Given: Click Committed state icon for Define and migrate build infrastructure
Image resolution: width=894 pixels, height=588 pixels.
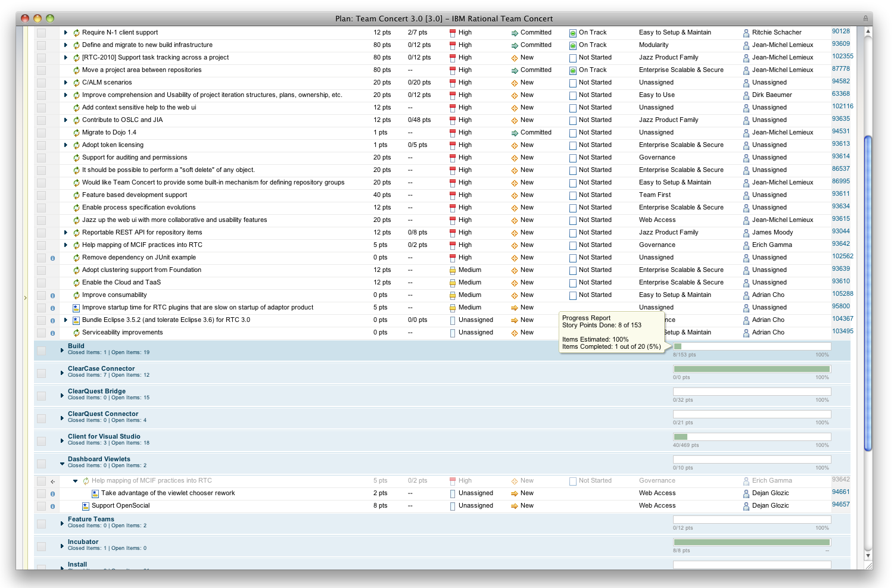Looking at the screenshot, I should (x=515, y=45).
